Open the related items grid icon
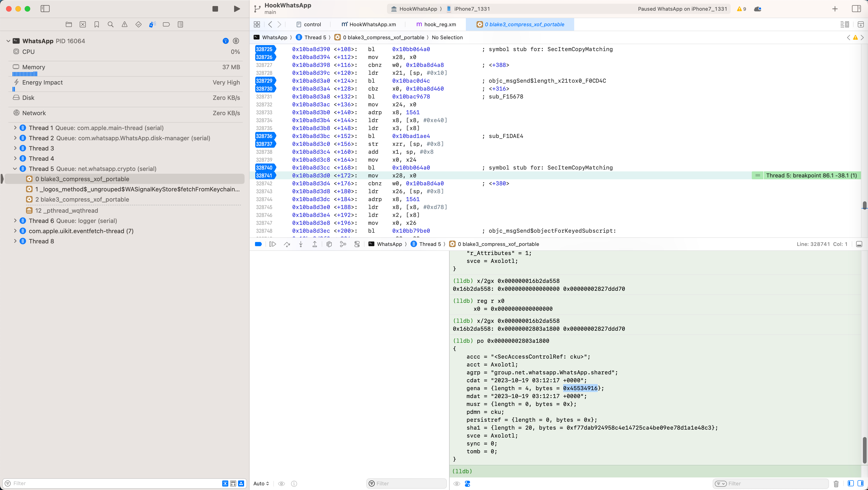The image size is (868, 490). 257,24
